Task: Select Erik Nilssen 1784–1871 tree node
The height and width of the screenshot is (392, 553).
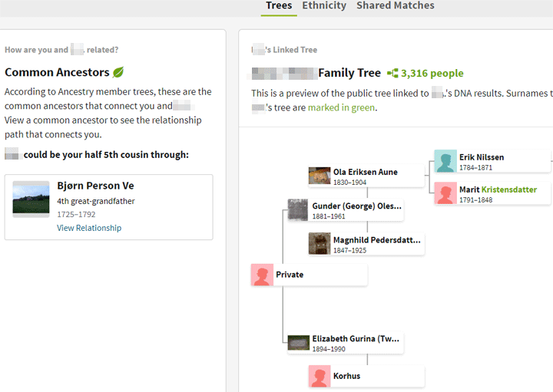Action: pyautogui.click(x=492, y=161)
